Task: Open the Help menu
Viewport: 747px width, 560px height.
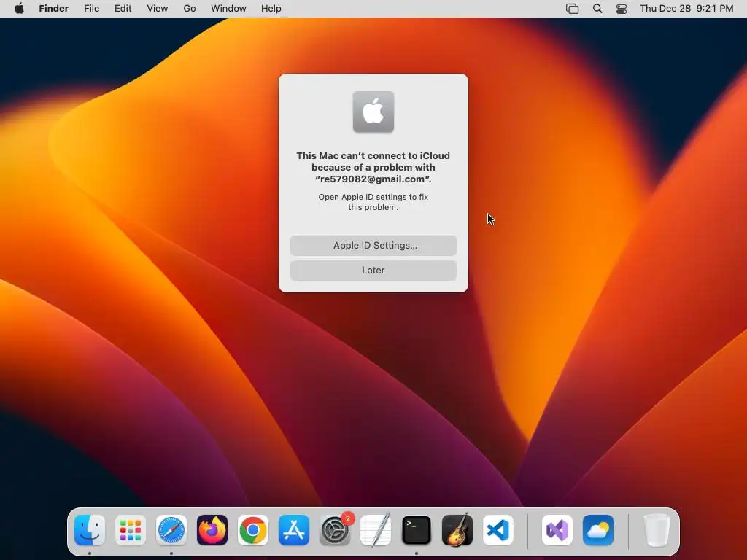Action: pos(271,9)
